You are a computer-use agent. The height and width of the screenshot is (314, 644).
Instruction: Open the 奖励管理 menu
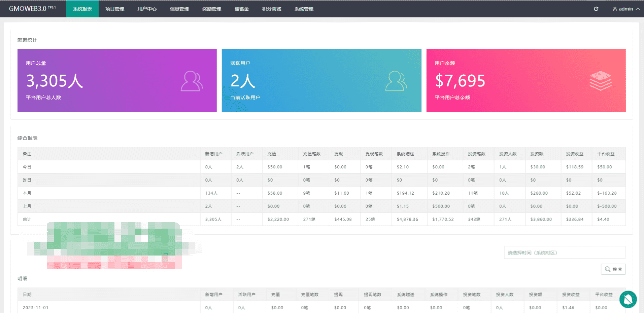[x=212, y=9]
